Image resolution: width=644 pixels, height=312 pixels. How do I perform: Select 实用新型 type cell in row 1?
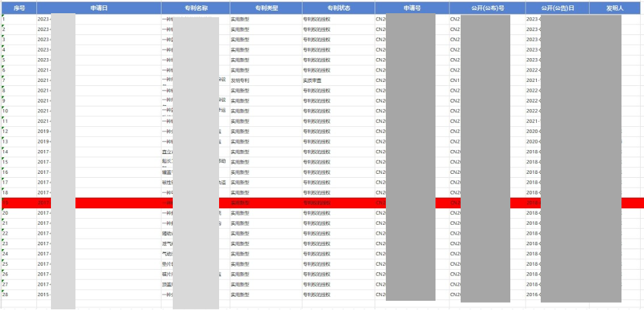point(266,19)
